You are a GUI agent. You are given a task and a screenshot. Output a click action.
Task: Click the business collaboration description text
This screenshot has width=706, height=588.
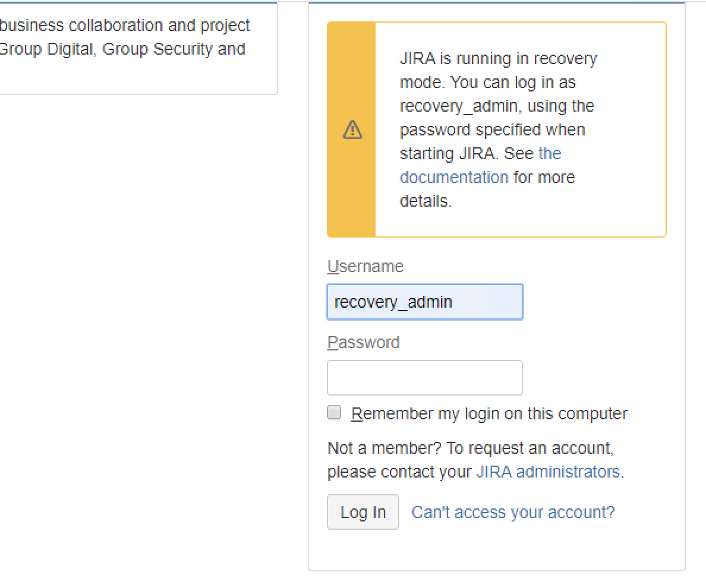pyautogui.click(x=125, y=26)
